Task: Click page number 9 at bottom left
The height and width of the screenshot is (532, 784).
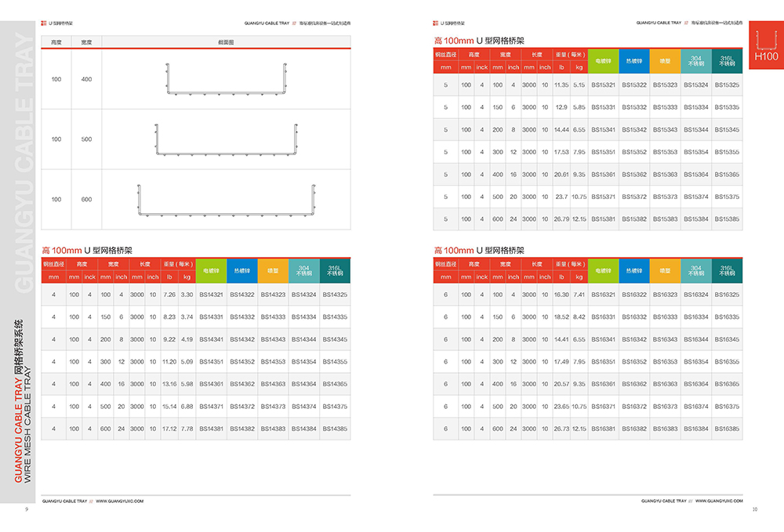Action: [27, 510]
